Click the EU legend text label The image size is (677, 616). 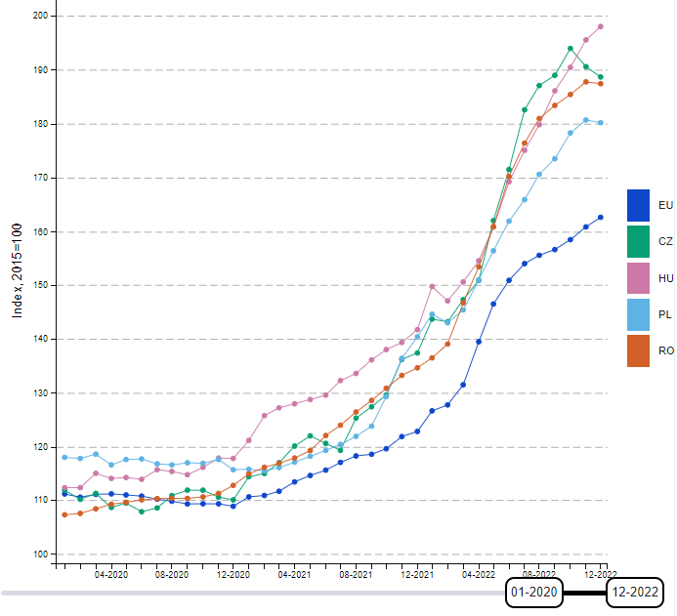[x=665, y=205]
